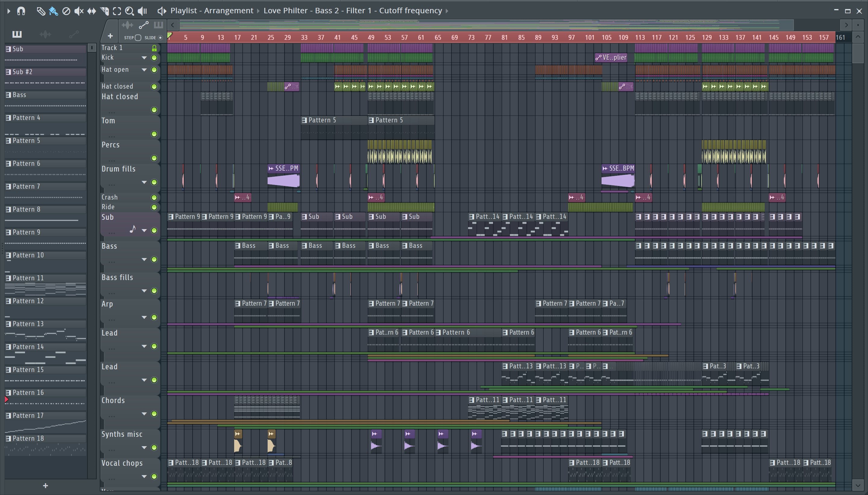Select the Mute tool
Screen dimensions: 868x495
point(79,11)
